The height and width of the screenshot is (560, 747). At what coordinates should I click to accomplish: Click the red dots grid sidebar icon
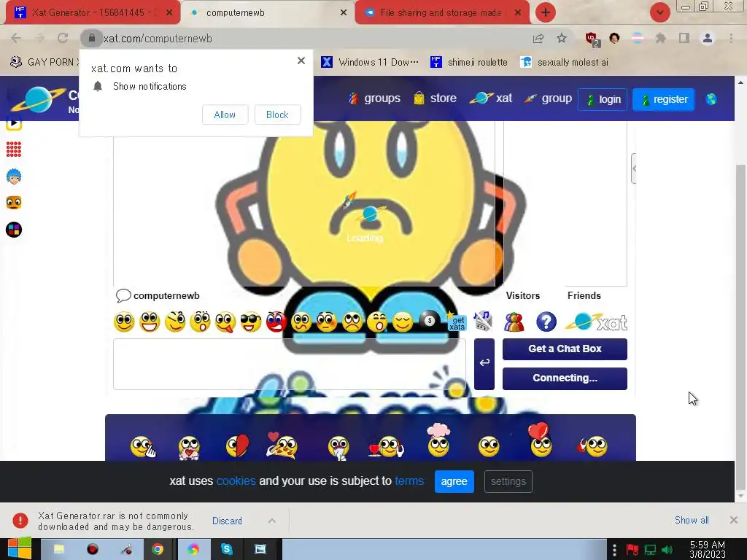[14, 149]
